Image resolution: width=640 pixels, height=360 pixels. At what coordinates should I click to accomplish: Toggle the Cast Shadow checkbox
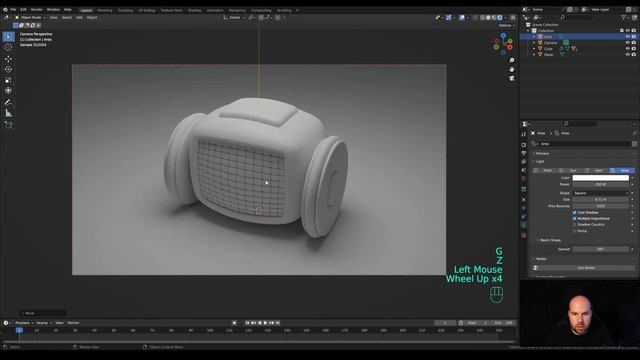[x=574, y=213]
